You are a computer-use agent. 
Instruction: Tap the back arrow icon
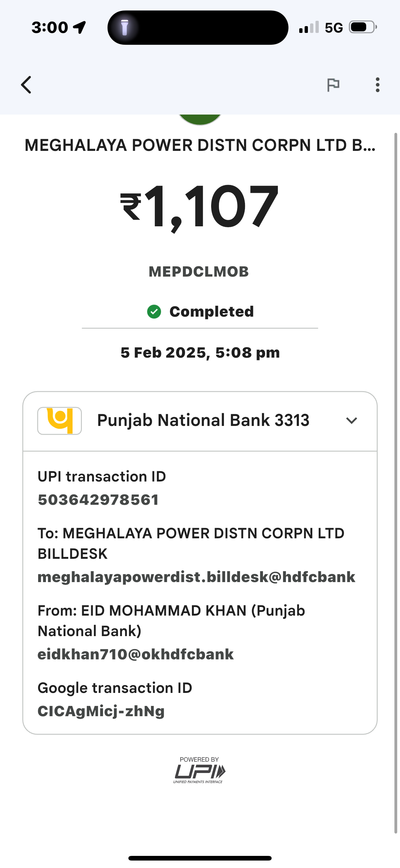pyautogui.click(x=26, y=84)
